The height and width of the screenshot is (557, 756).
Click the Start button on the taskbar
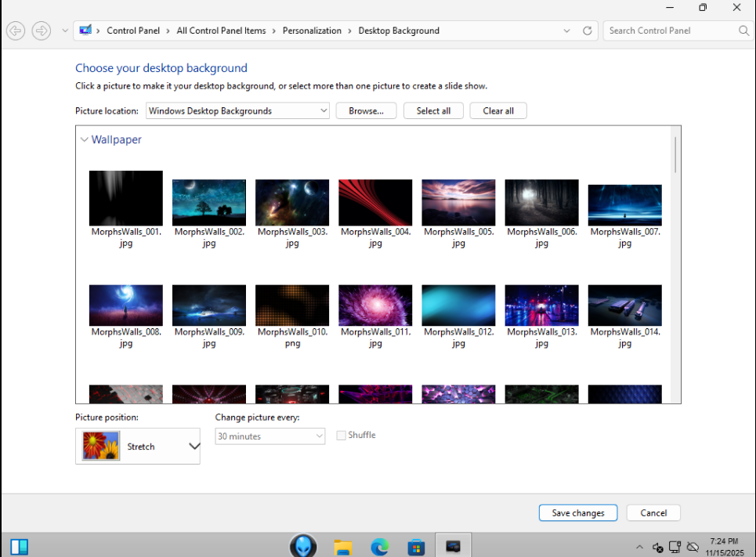(20, 546)
